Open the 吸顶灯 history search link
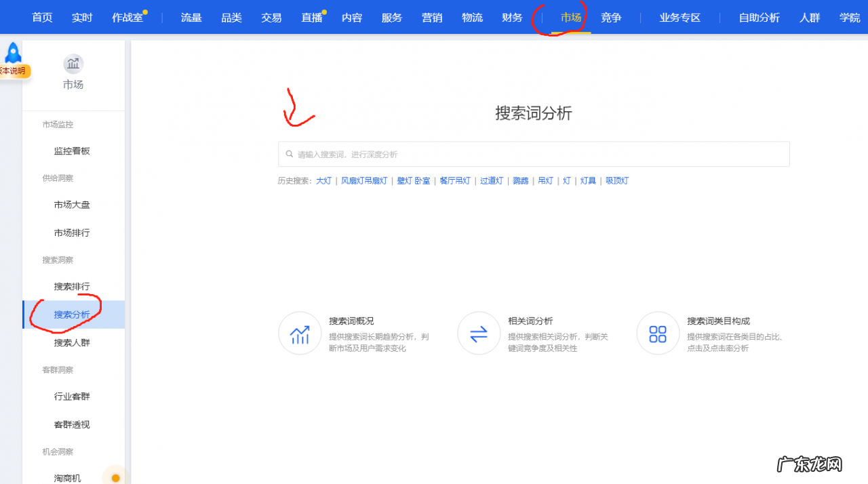The height and width of the screenshot is (484, 868). 616,180
